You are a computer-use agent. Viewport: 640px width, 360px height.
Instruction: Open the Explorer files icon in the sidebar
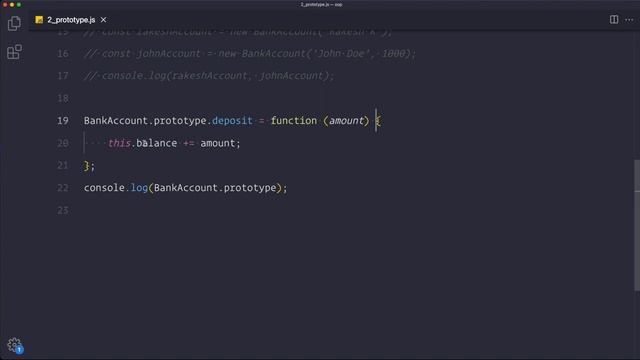click(14, 23)
